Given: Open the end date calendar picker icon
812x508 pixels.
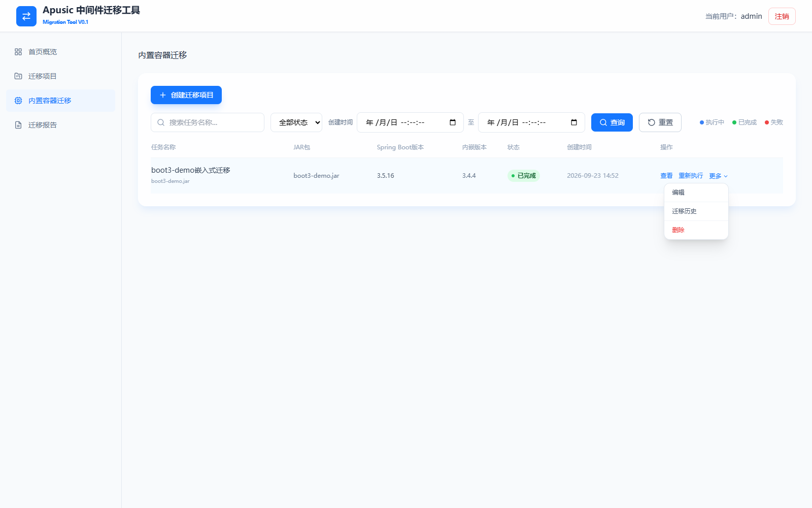Looking at the screenshot, I should (574, 122).
